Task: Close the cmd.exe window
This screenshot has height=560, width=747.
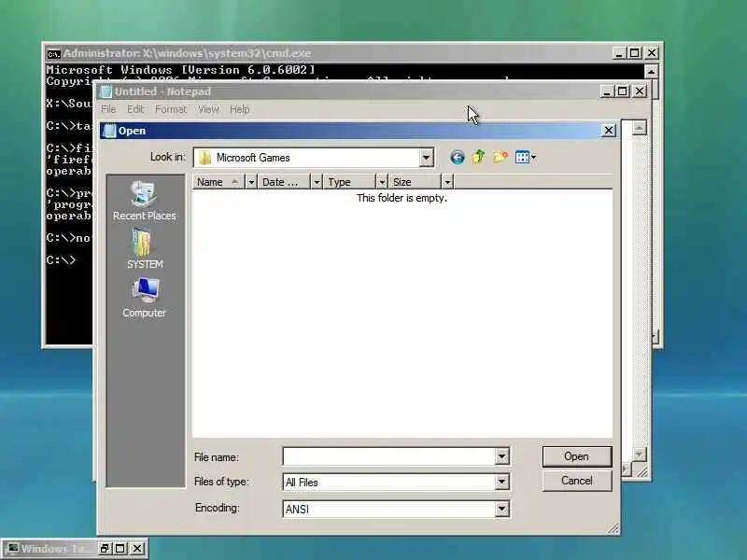Action: point(651,53)
